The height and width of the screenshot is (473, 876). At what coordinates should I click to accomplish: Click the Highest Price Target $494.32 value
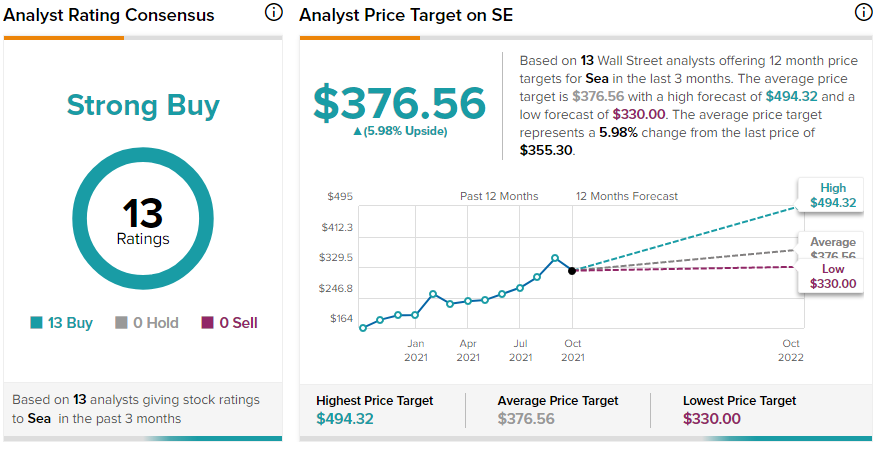[x=345, y=419]
